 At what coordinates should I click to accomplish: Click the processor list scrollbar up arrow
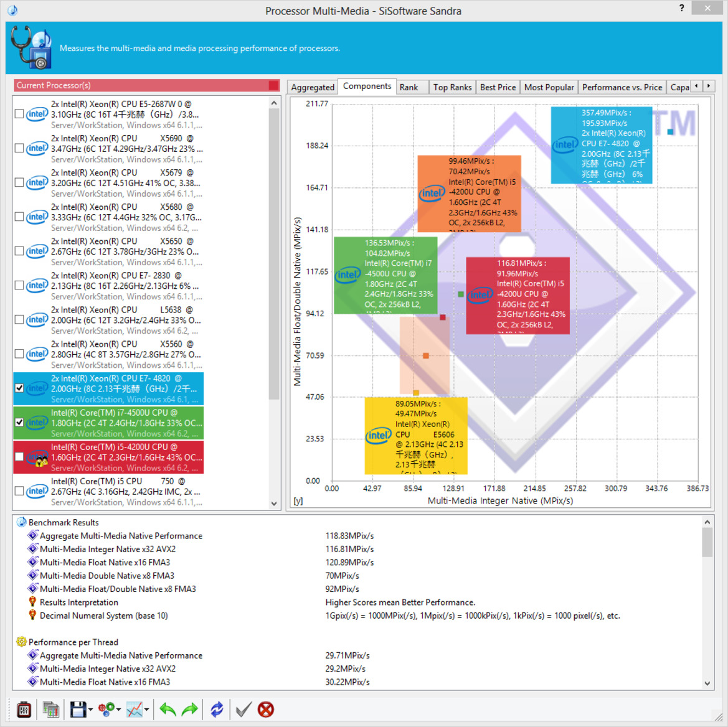click(274, 103)
